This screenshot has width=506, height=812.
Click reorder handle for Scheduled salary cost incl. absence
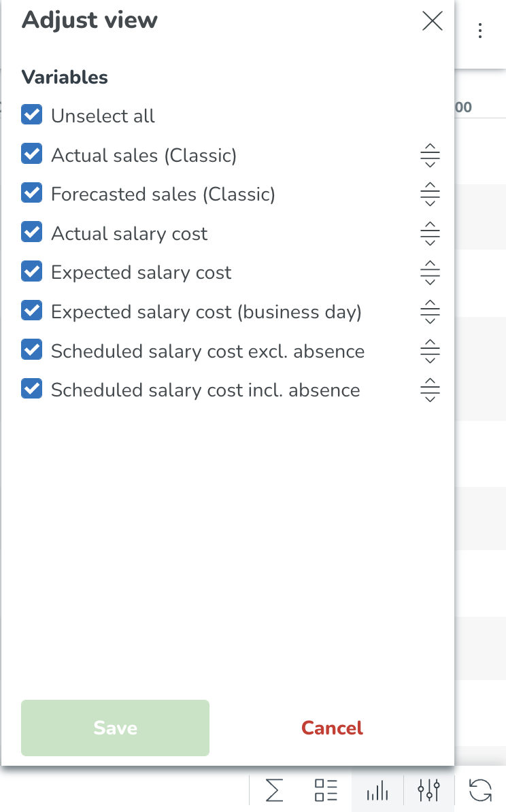pos(430,390)
